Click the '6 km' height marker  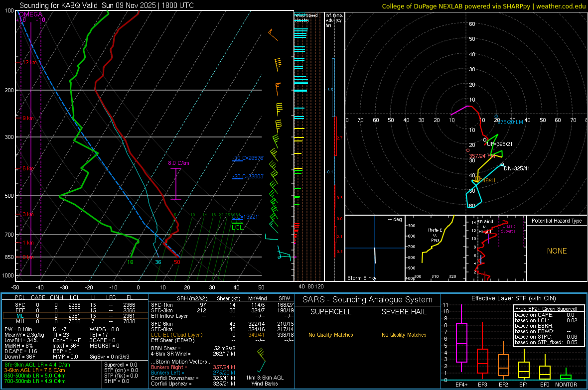pyautogui.click(x=28, y=168)
